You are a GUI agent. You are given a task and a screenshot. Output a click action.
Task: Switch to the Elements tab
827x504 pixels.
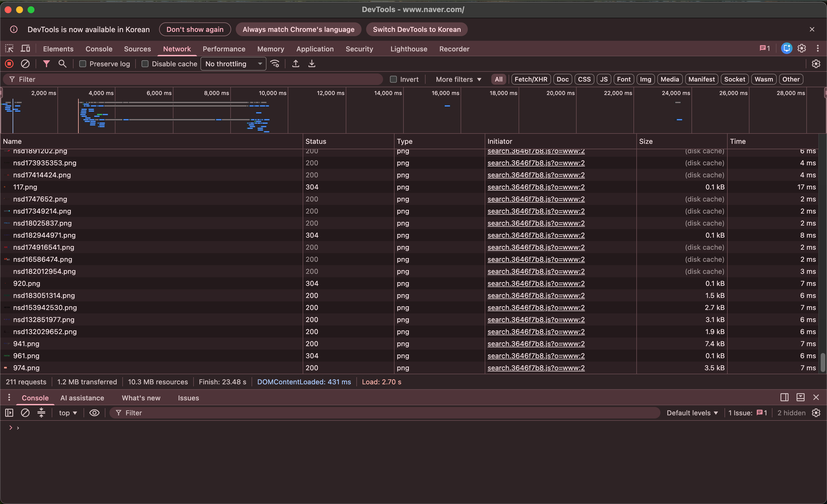pyautogui.click(x=58, y=49)
